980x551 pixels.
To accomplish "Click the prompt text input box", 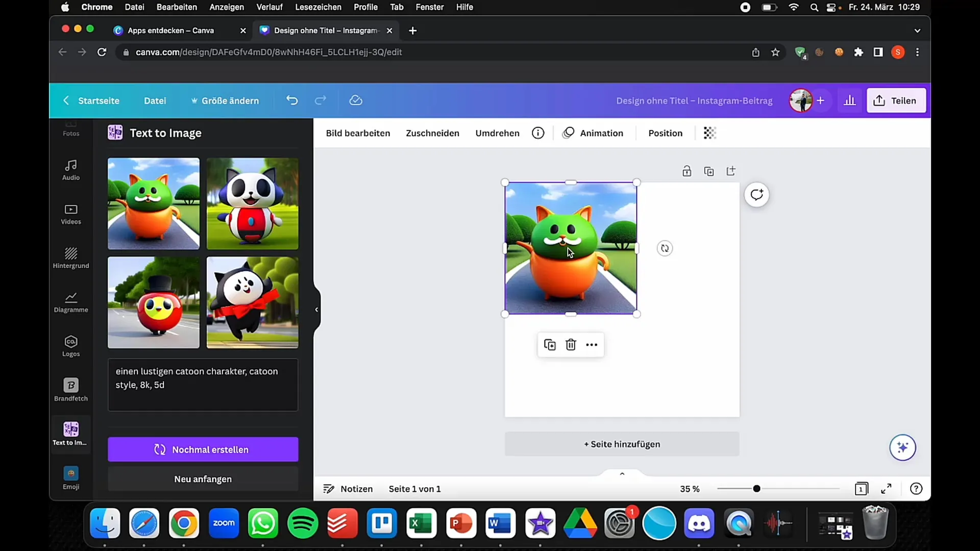I will [203, 385].
